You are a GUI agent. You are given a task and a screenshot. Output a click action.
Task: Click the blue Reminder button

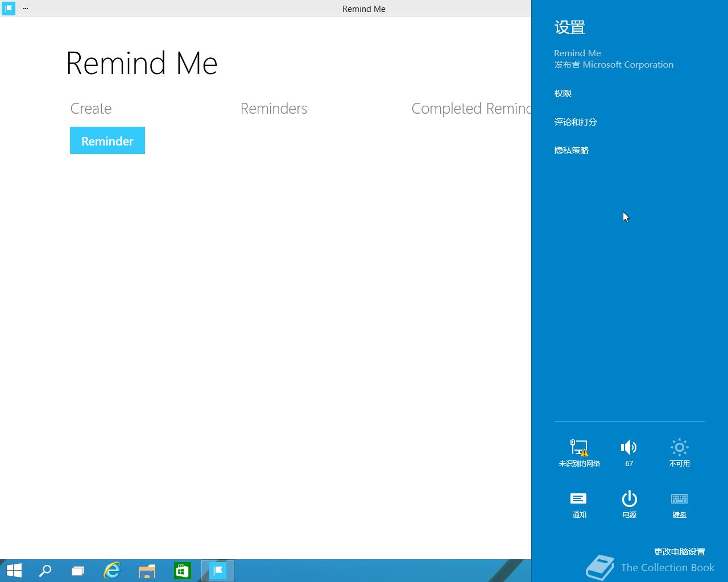(x=107, y=140)
